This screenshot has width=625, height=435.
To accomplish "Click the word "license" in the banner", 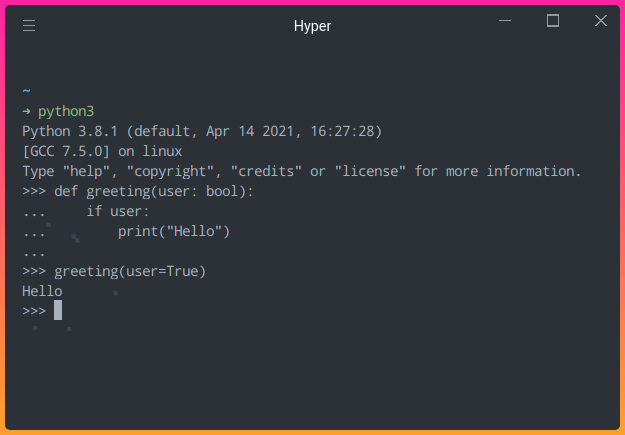I will 370,171.
